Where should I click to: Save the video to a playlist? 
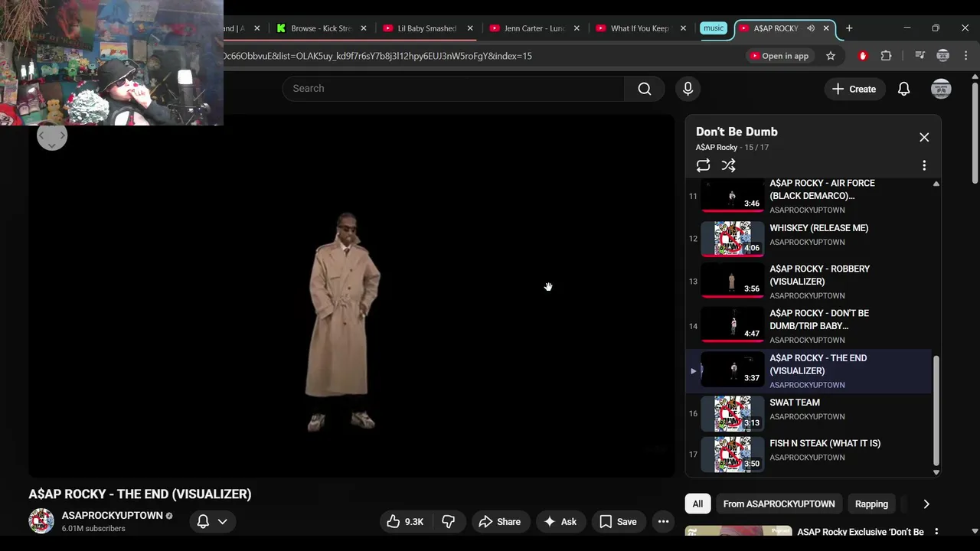618,522
